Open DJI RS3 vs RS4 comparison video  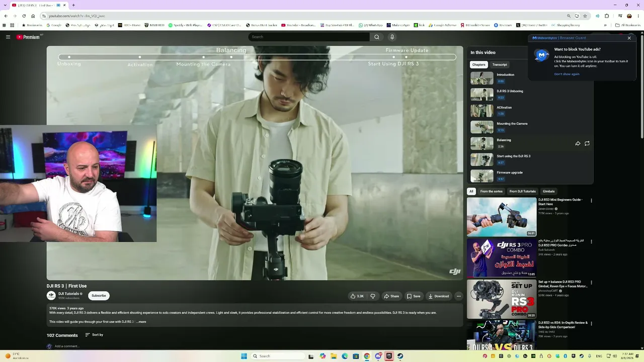pyautogui.click(x=502, y=335)
